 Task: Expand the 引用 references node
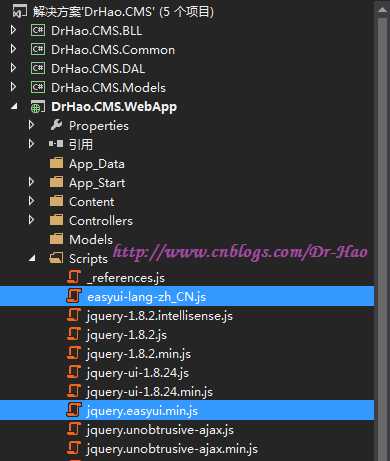pyautogui.click(x=32, y=144)
